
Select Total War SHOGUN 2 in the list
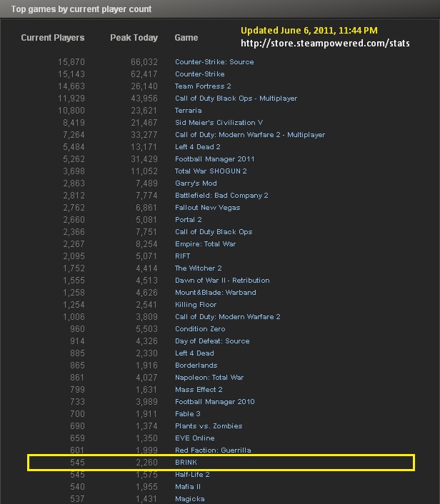pos(211,171)
